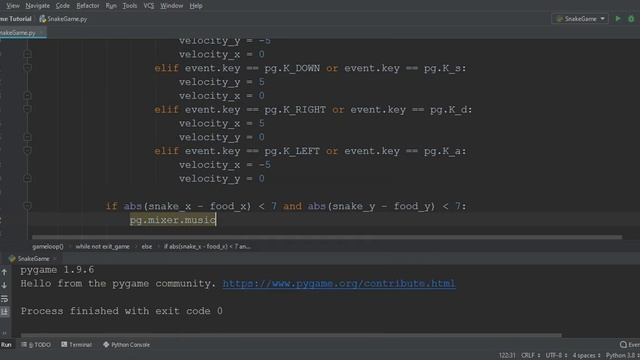Click fold end marker beside velocity_y = 0 under K_LEFT
640x360 pixels.
[x=27, y=178]
